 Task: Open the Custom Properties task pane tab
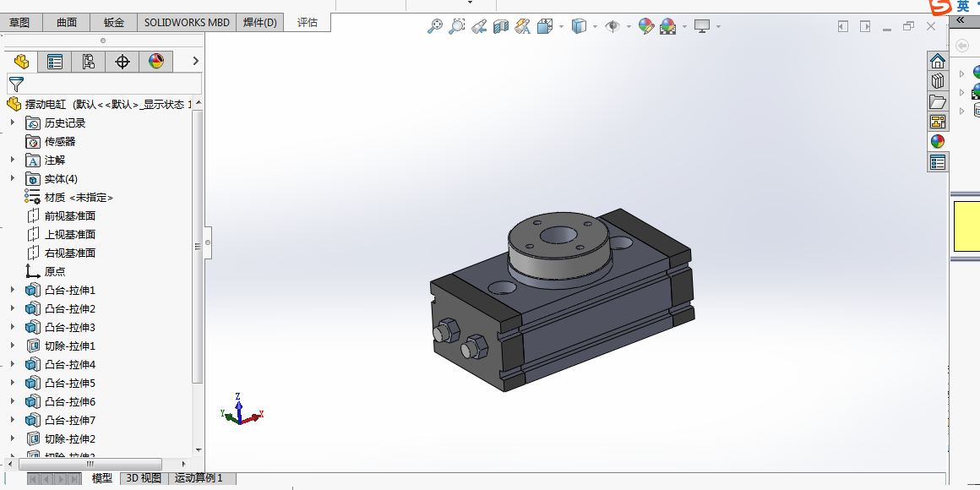click(938, 162)
